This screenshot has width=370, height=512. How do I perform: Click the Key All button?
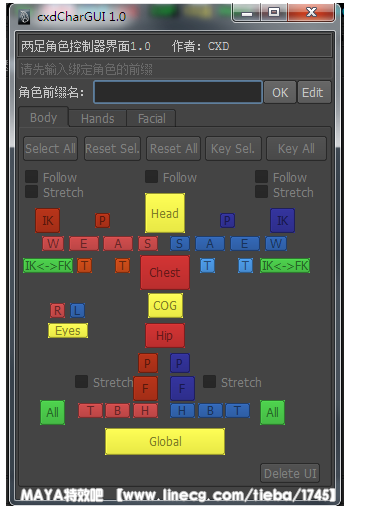tap(296, 149)
